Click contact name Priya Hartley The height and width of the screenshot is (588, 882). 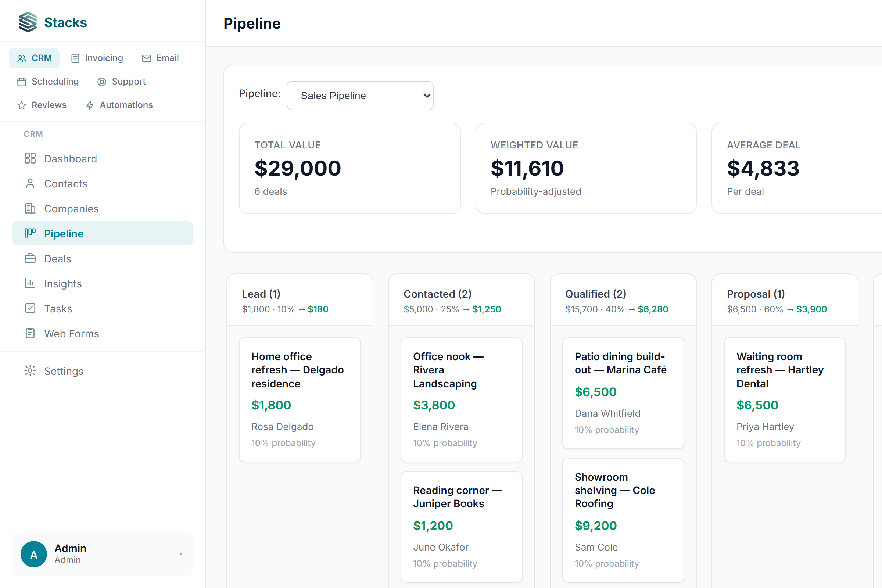coord(765,427)
